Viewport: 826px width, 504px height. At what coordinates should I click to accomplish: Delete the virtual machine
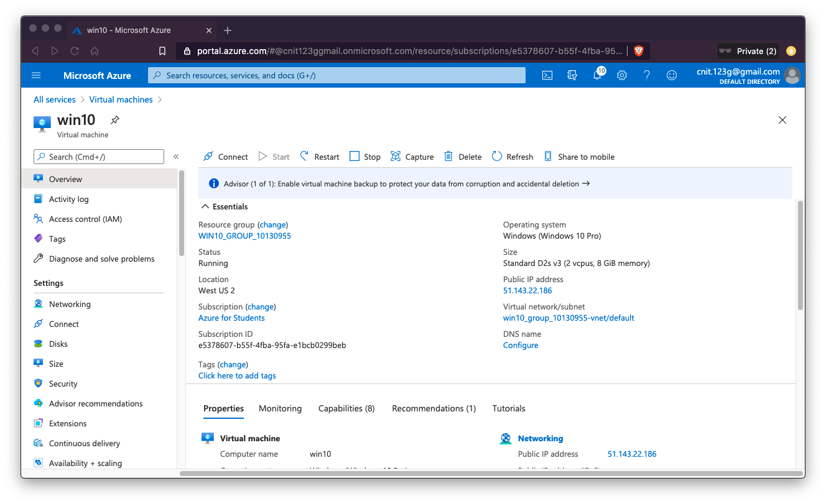463,157
